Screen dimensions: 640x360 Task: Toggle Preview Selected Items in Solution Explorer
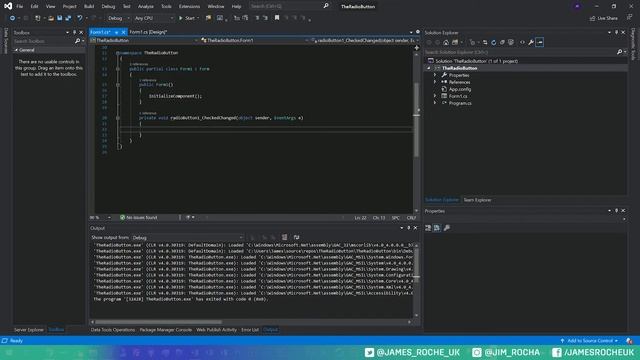pos(540,42)
